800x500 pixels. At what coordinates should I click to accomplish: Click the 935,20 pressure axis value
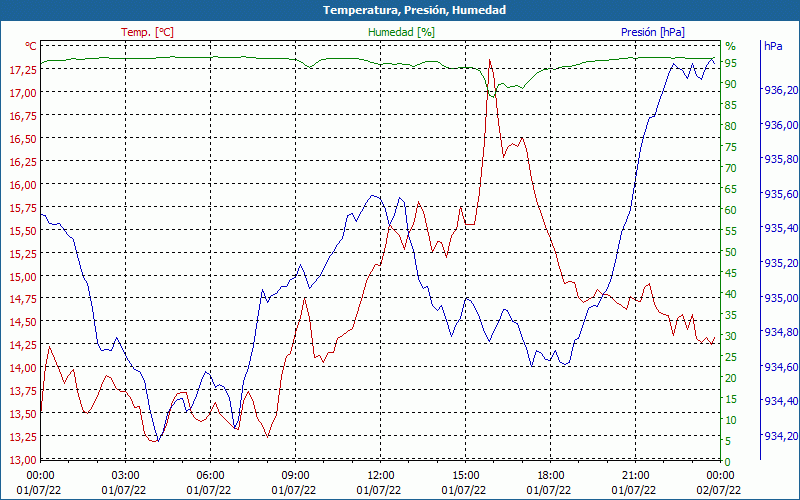point(781,263)
